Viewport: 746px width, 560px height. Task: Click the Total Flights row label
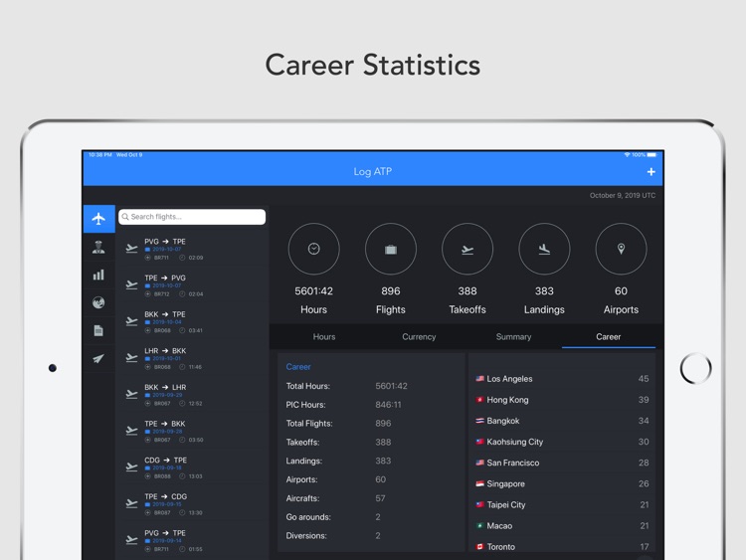pos(309,424)
